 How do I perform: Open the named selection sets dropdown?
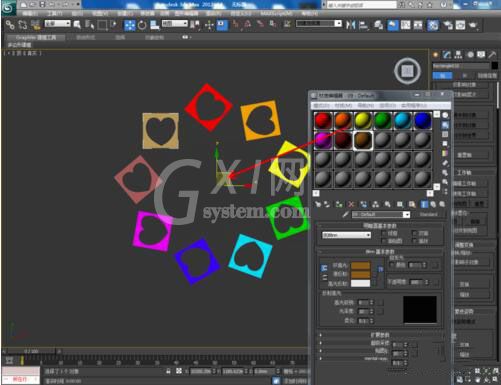319,23
